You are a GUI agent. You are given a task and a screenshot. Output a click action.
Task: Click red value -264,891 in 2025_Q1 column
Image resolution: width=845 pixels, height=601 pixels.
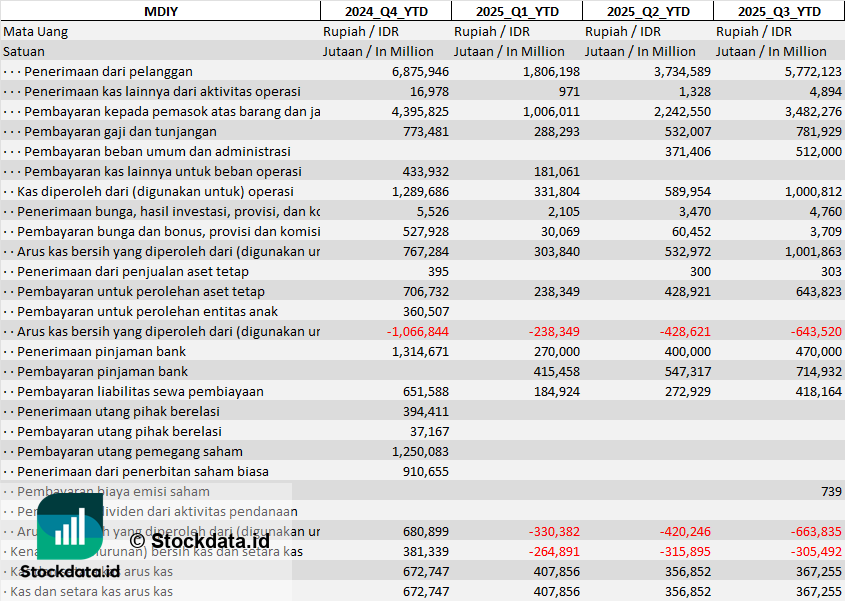pyautogui.click(x=554, y=550)
